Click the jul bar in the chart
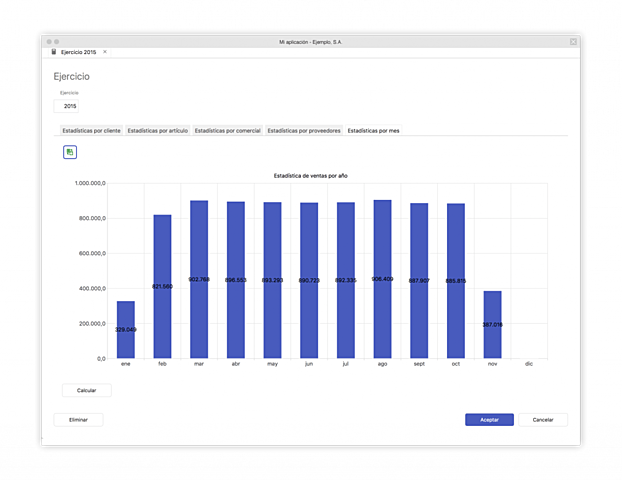The height and width of the screenshot is (480, 622). [x=346, y=280]
